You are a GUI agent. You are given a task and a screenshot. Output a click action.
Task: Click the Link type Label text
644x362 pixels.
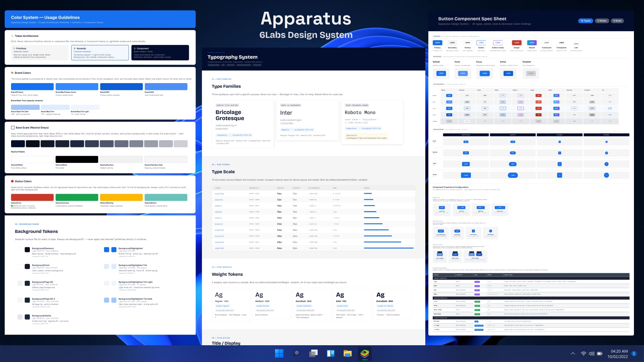pos(576,44)
